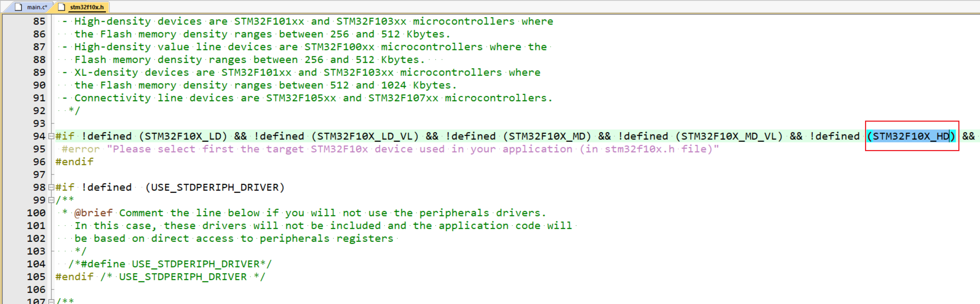Click '#endif /* USE_STDPERIPH_DRIVER */' on line 105
This screenshot has width=980, height=304.
click(160, 277)
